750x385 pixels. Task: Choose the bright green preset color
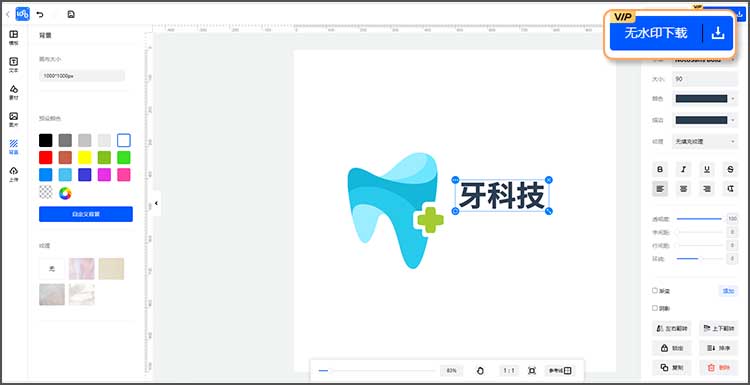(x=124, y=157)
